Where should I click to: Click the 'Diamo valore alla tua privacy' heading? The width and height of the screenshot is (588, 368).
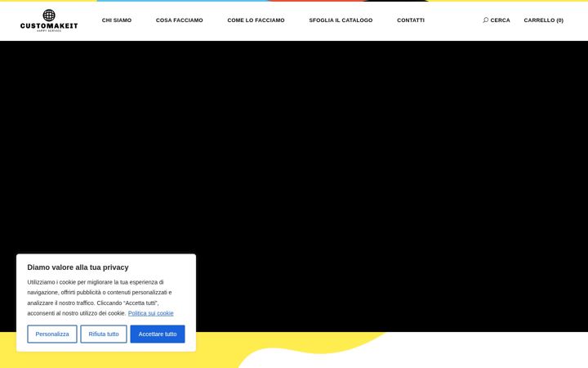click(x=78, y=267)
